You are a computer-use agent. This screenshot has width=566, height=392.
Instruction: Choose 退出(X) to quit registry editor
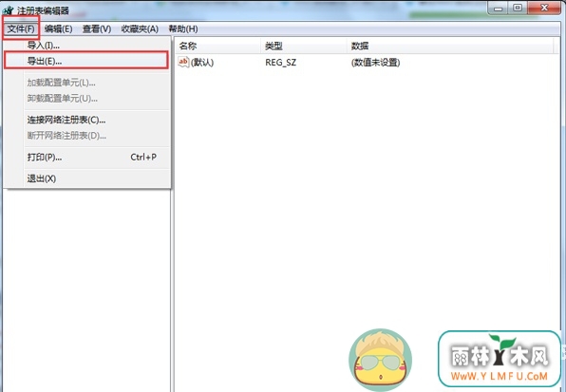coord(86,178)
